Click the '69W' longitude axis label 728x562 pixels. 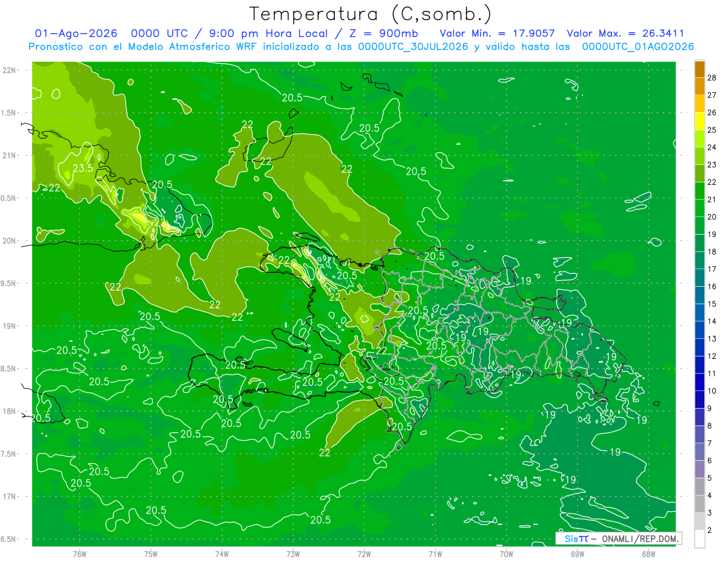578,554
